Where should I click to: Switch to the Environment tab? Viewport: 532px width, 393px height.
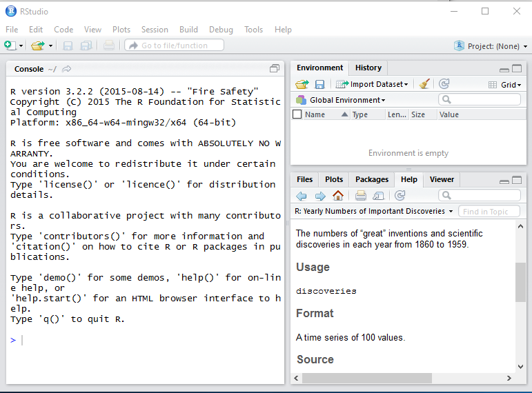pos(319,68)
